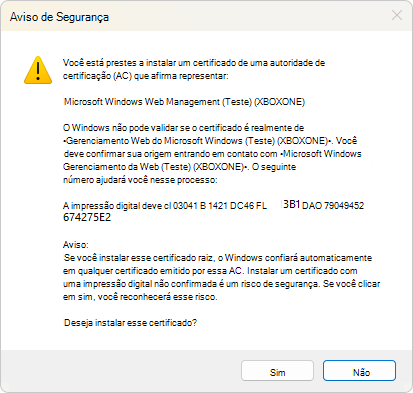Click 'O Windows não pode validar' sentence
Viewport: 413px width, 393px height.
[183, 128]
